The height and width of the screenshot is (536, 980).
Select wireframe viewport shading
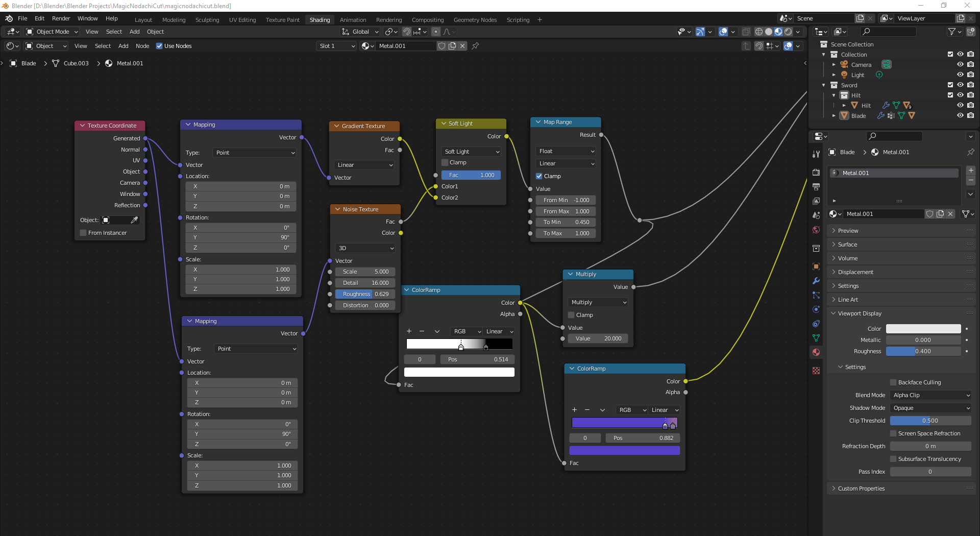pyautogui.click(x=759, y=32)
